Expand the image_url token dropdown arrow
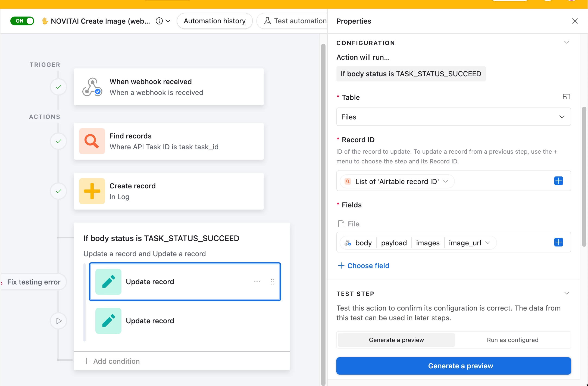 488,243
